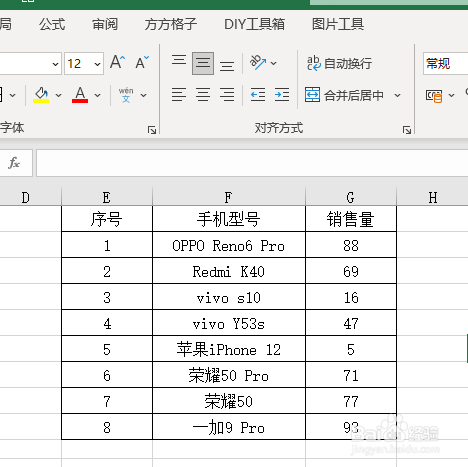Switch to the DIY工具箱 tab
The height and width of the screenshot is (467, 468).
254,25
